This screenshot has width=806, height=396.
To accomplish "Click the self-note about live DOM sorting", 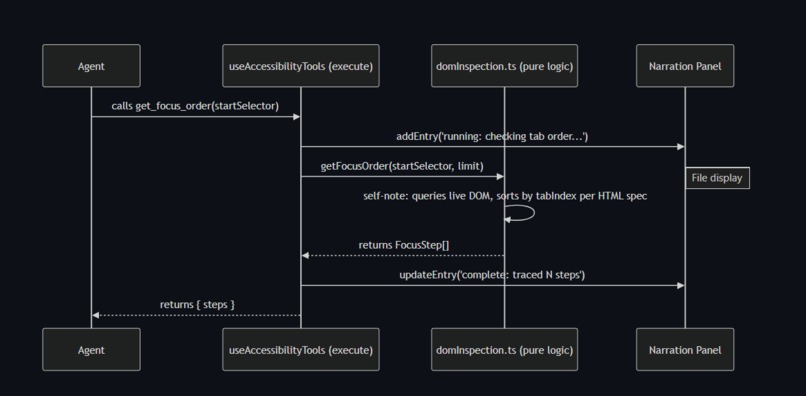I will [x=505, y=196].
